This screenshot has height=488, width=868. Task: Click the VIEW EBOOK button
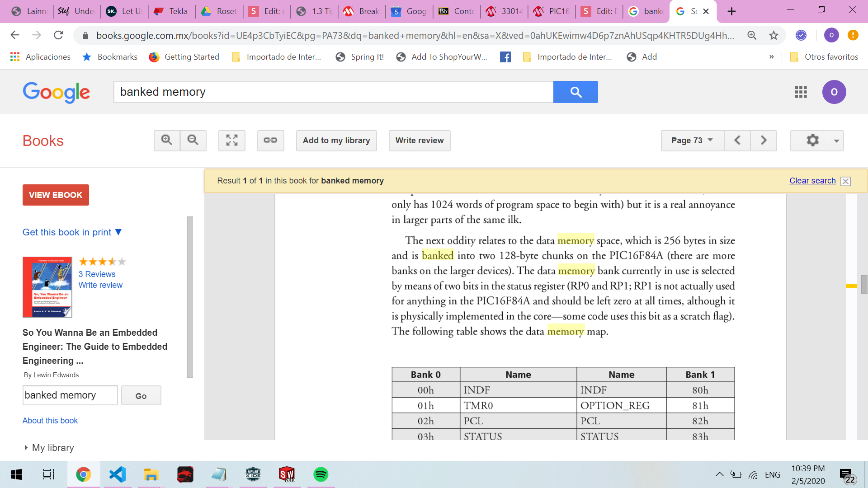pos(56,195)
